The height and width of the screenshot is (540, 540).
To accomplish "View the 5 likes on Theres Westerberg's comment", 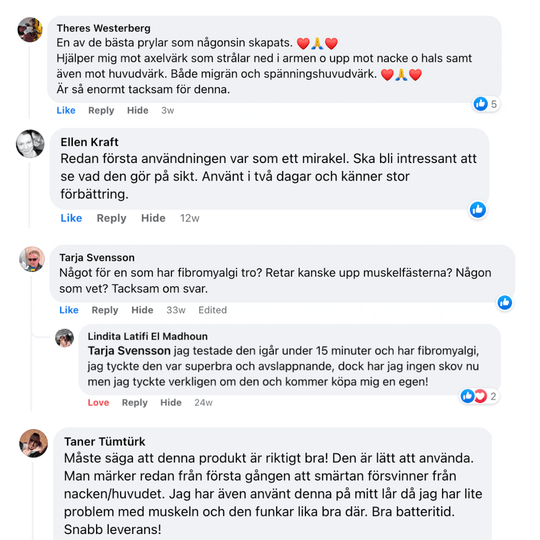I will (x=486, y=104).
